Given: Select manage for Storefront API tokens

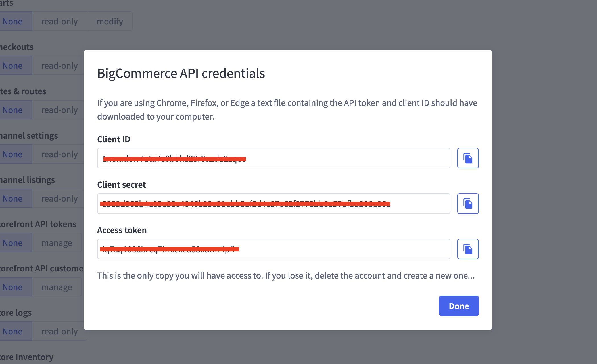Looking at the screenshot, I should point(57,243).
